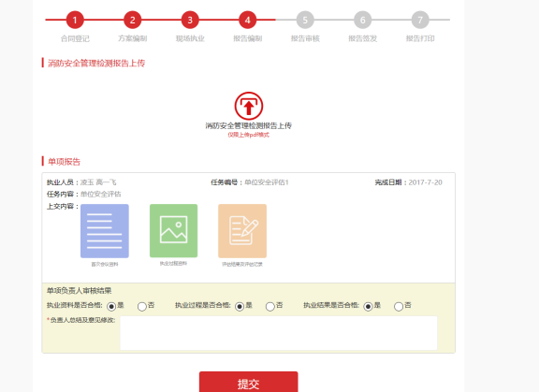Viewport: 539px width, 392px height.
Task: Select 否 for 执业过程是否合格
Action: coord(270,307)
